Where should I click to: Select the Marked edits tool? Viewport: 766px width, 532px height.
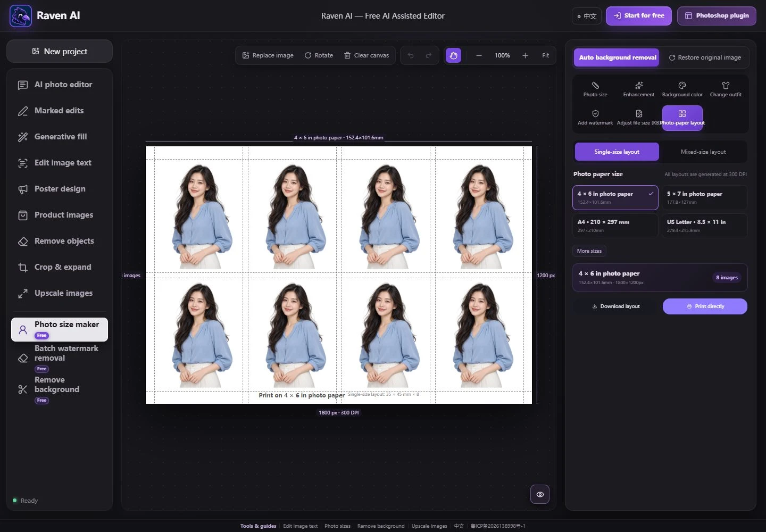click(x=60, y=111)
